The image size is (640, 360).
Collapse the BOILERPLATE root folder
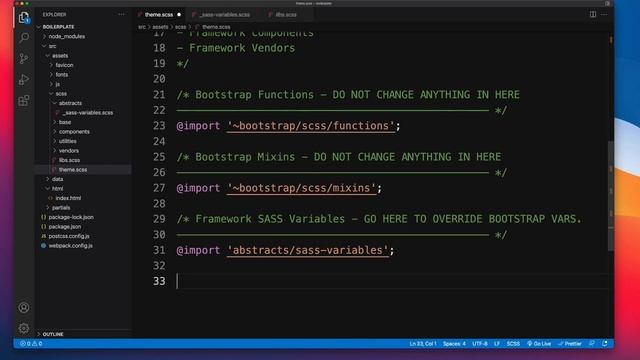tap(58, 27)
